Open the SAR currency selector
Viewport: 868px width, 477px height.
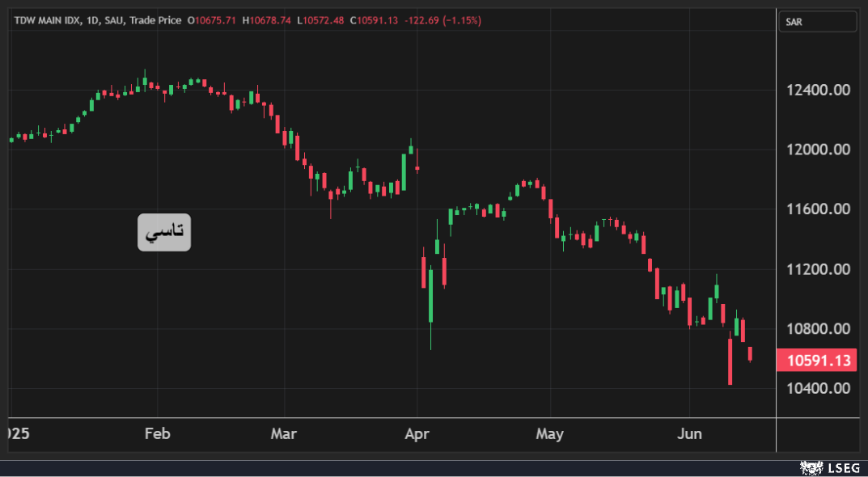[x=818, y=22]
